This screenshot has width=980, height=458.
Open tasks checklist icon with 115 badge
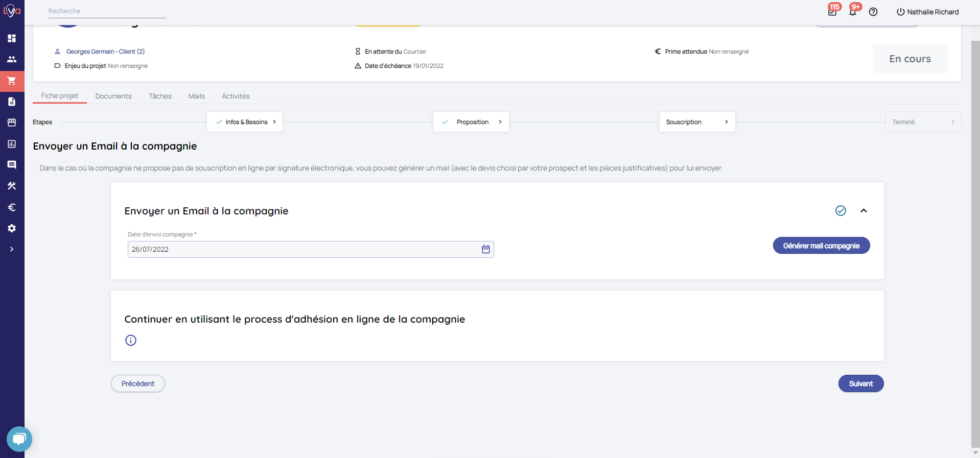[832, 12]
